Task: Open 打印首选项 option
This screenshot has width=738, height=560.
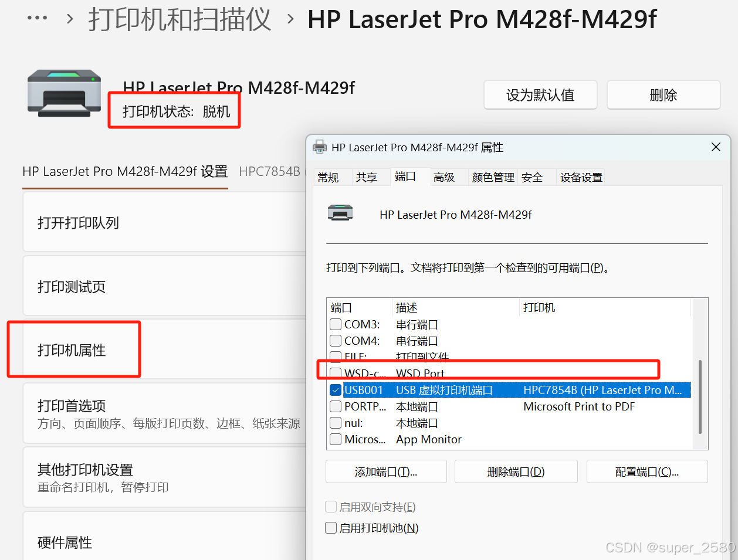Action: [x=164, y=413]
